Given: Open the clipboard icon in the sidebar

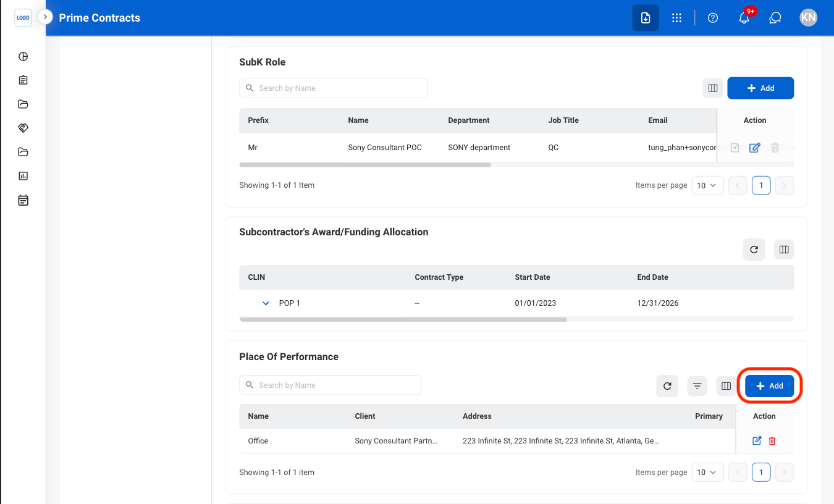Looking at the screenshot, I should coord(23,80).
